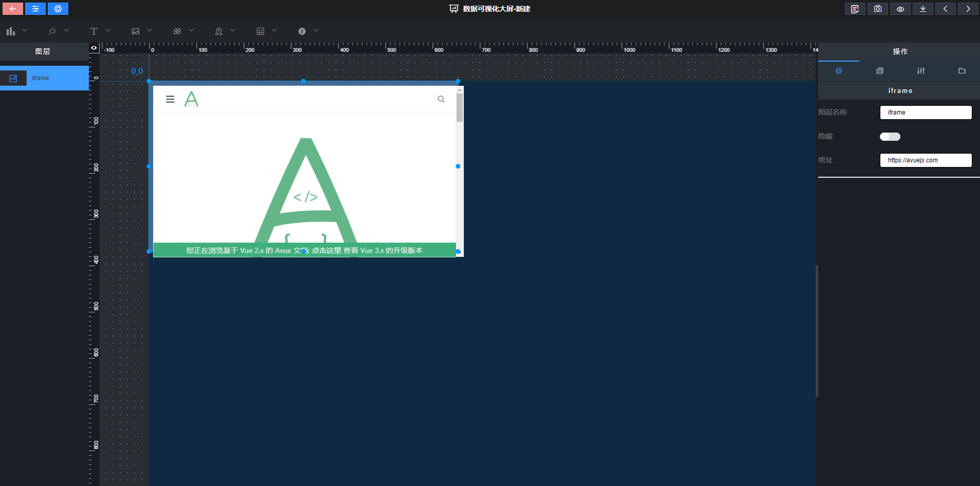Toggle the 隐藏 hide switch
Screen dimensions: 980x486
[890, 137]
